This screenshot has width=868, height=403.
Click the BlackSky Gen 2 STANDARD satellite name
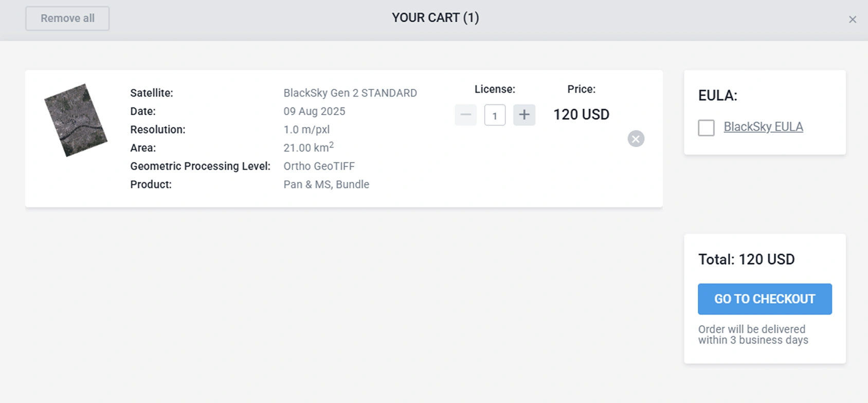350,93
